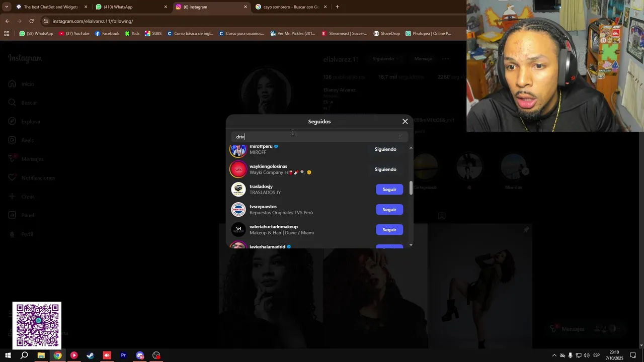The height and width of the screenshot is (362, 644).
Task: Open the Curso básico de ingl... bookmark
Action: [x=190, y=34]
